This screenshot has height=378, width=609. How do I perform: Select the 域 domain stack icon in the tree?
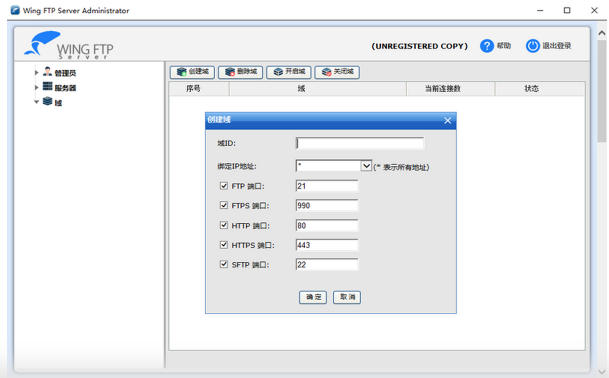click(47, 101)
